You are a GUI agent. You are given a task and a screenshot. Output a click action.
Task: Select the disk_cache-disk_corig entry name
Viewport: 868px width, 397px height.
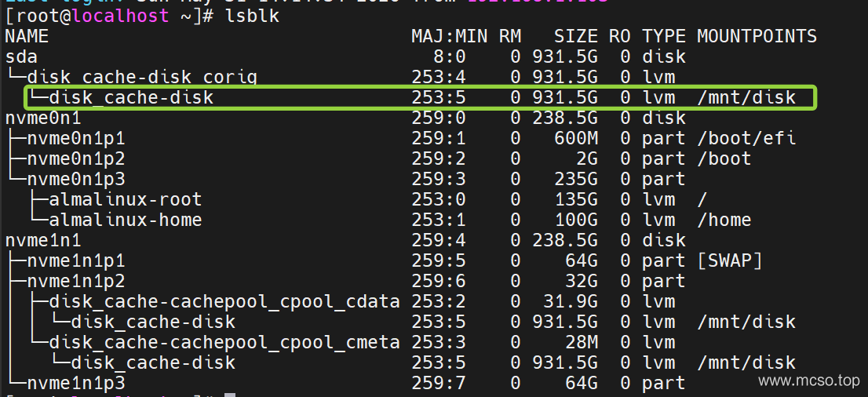click(142, 78)
